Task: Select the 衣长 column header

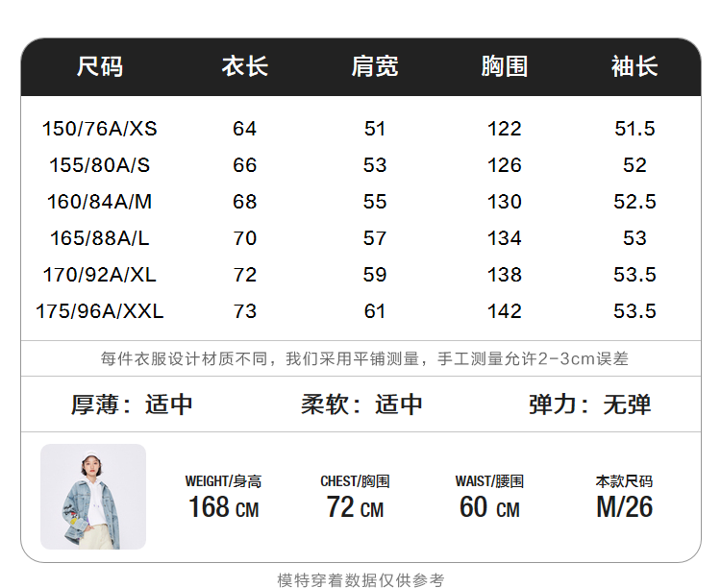Action: pos(244,66)
